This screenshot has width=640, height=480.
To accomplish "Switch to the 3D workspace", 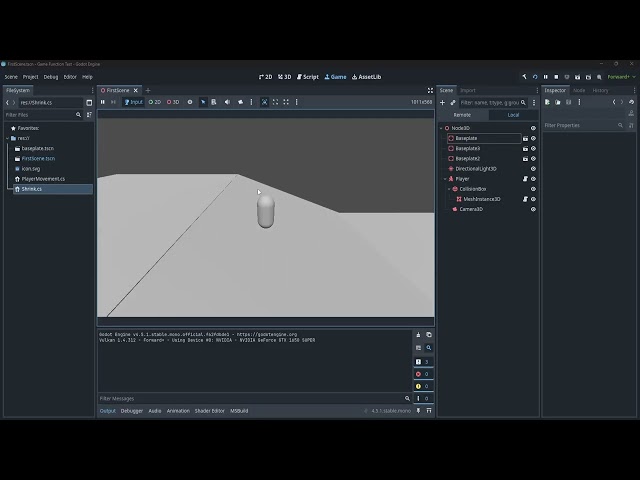I will point(284,77).
